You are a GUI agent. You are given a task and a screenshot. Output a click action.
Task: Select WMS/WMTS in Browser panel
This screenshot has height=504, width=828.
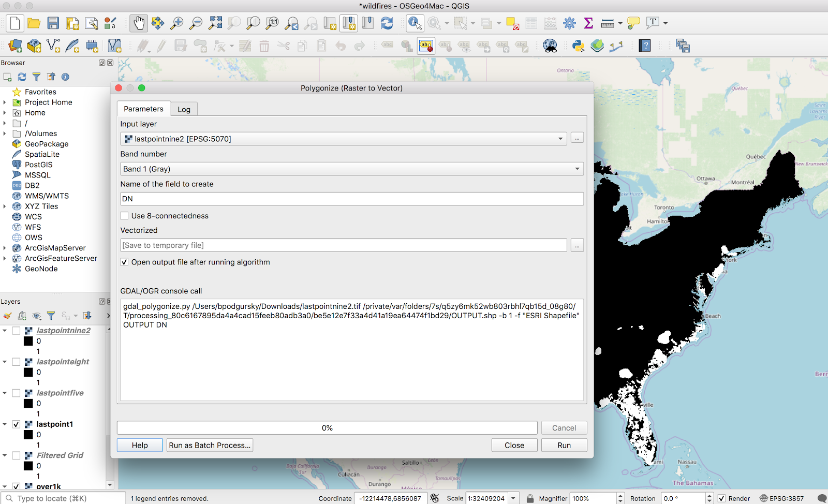(x=47, y=196)
